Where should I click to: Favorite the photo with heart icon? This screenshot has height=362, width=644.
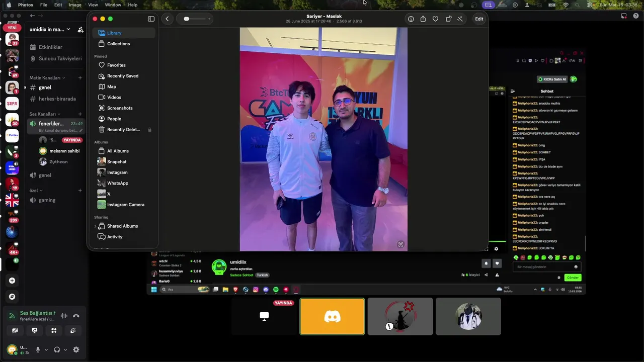[436, 19]
